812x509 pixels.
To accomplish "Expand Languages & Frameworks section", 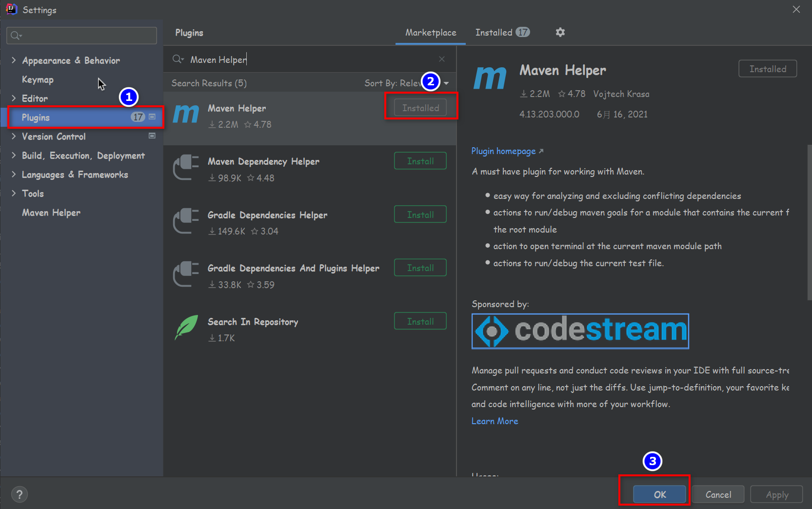I will point(14,174).
